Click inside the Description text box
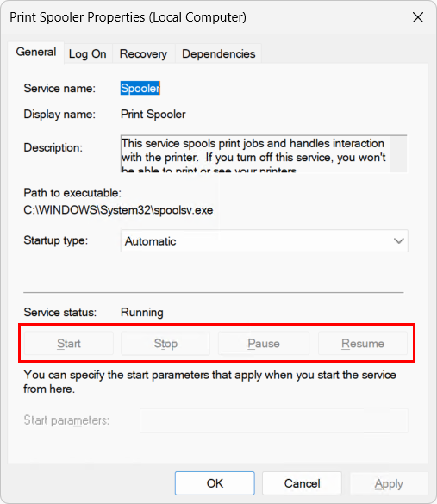 tap(255, 154)
